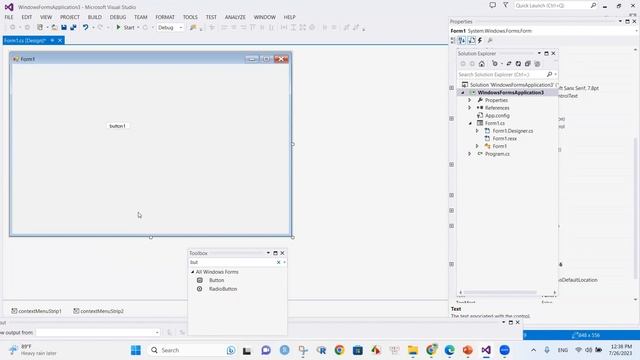Open the VIEW menu
Viewport: 640px width, 360px height.
coord(46,17)
